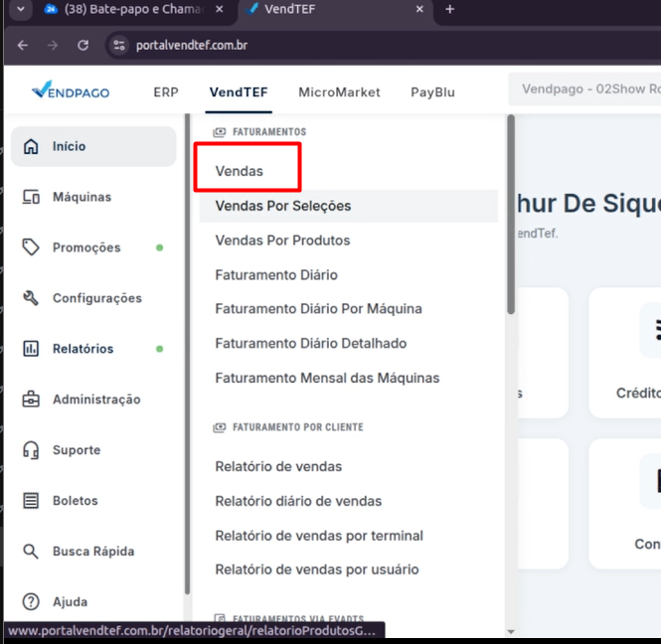Click the Busca Rápida magnifier icon

tap(31, 551)
